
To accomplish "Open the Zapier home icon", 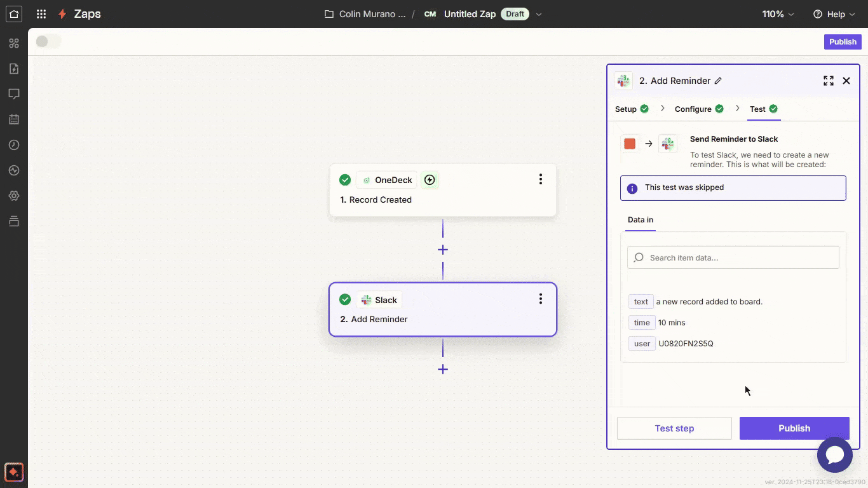I will (x=14, y=13).
